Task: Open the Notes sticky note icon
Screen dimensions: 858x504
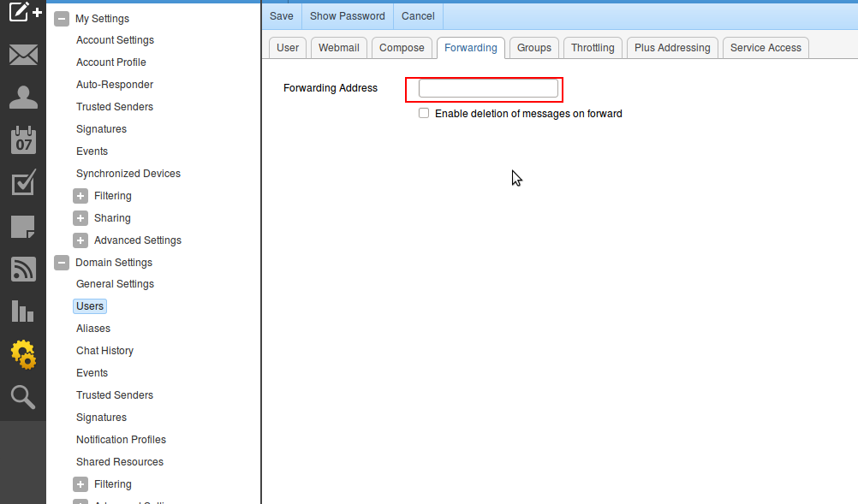Action: [23, 226]
